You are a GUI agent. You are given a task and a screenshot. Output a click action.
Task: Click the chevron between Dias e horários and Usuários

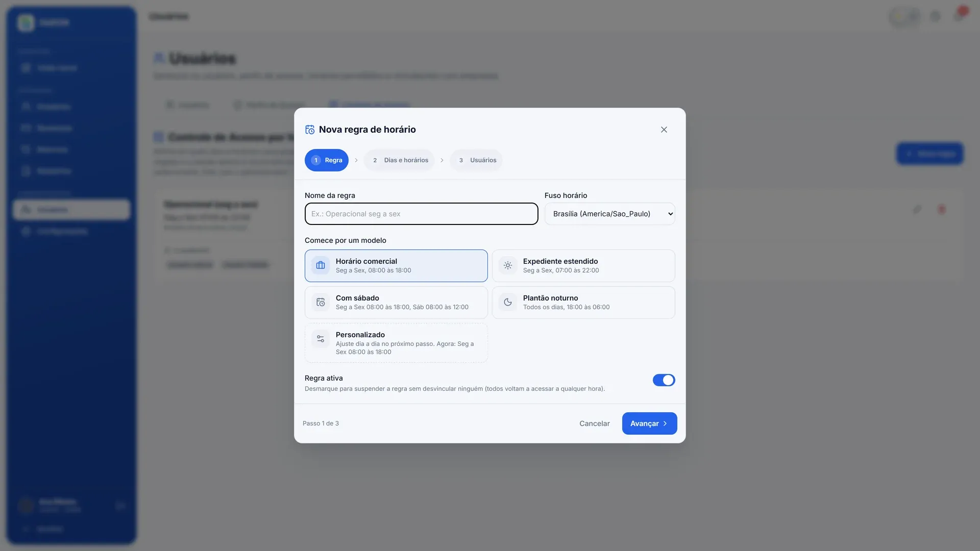[x=442, y=160]
